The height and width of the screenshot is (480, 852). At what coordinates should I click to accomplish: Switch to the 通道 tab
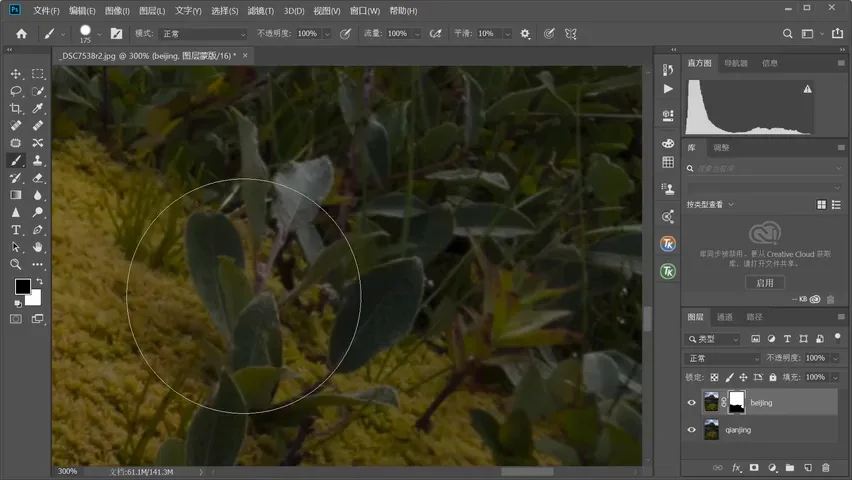click(724, 317)
